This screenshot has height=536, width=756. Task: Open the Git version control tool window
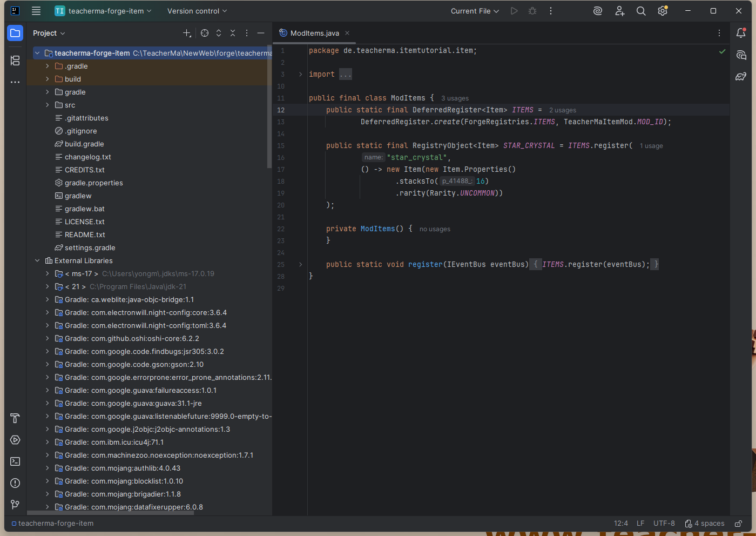click(15, 505)
